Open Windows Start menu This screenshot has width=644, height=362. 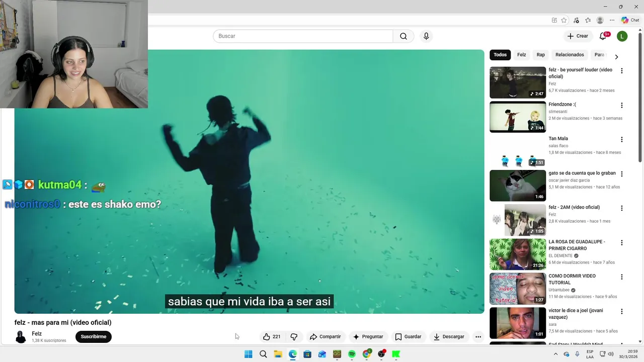(x=249, y=354)
